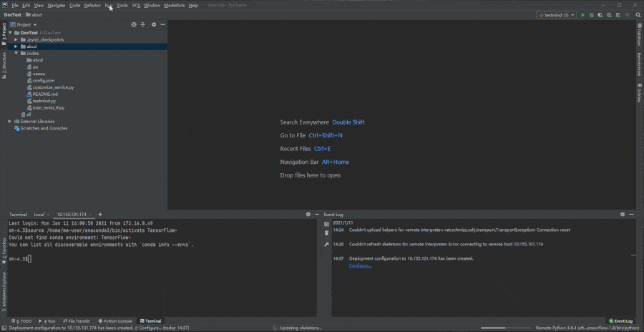
Task: Click the Configure... link in Event Log
Action: point(360,266)
